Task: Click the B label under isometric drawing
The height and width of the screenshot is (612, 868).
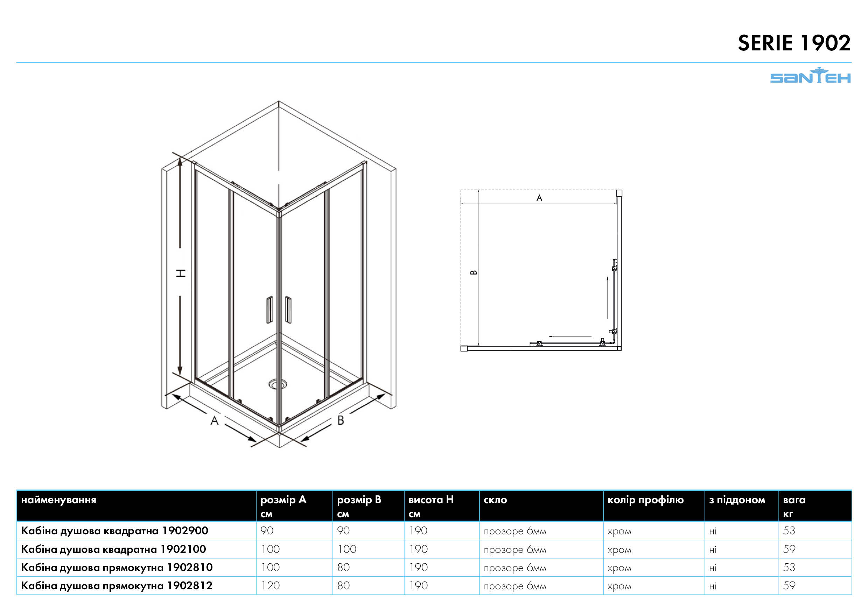Action: click(x=341, y=420)
